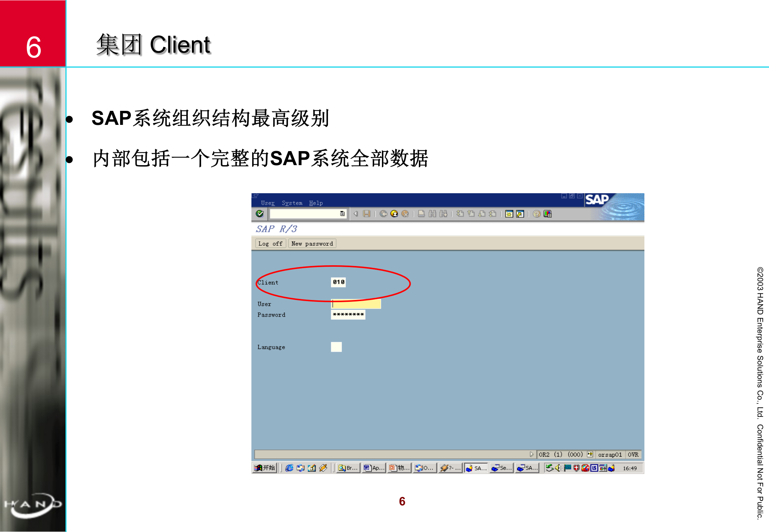Image resolution: width=769 pixels, height=532 pixels.
Task: Select the Save diskette icon
Action: 366,214
